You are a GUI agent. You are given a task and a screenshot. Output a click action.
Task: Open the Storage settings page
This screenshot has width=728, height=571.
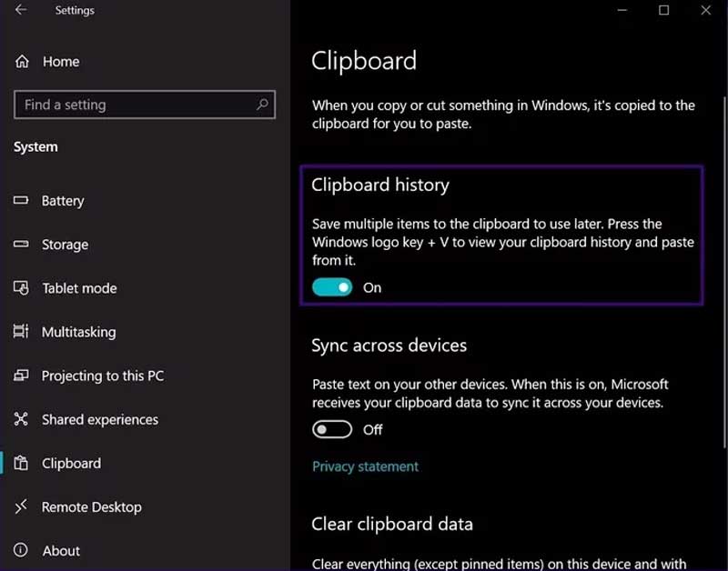click(65, 244)
